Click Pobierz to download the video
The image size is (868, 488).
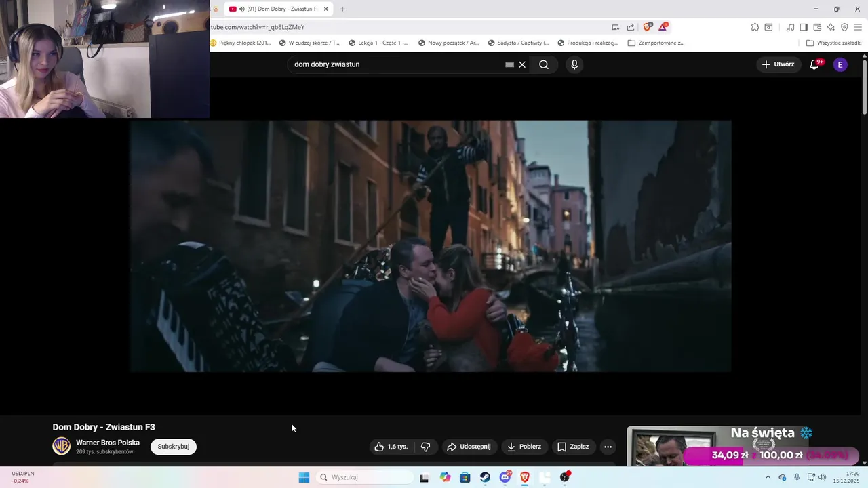pyautogui.click(x=524, y=447)
